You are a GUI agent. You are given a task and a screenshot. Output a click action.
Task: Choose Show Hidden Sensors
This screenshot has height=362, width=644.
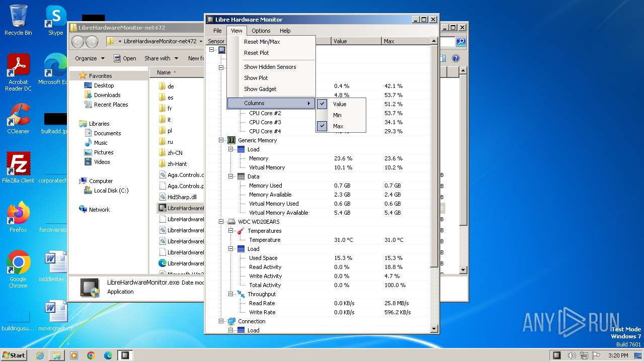click(271, 67)
